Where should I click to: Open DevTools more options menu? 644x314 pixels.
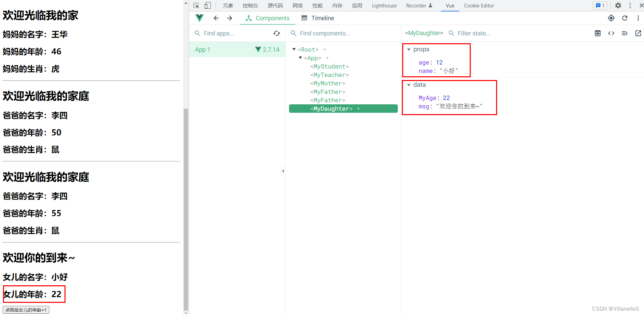click(x=630, y=5)
